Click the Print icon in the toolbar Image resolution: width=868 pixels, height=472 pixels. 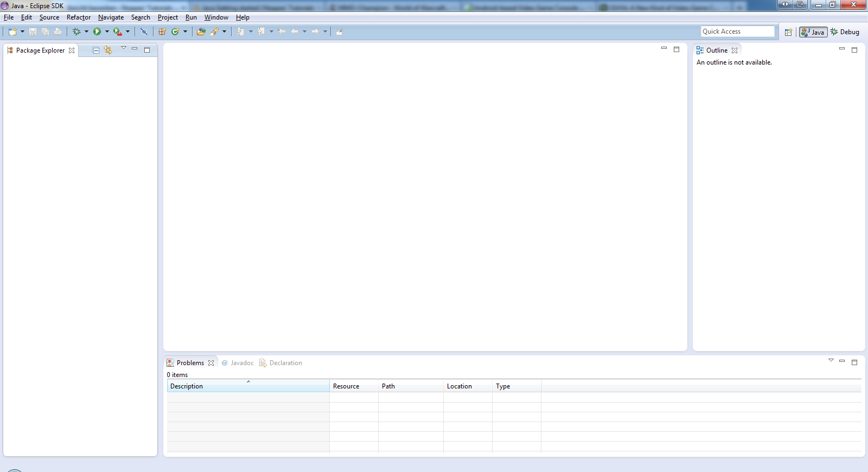coord(58,31)
